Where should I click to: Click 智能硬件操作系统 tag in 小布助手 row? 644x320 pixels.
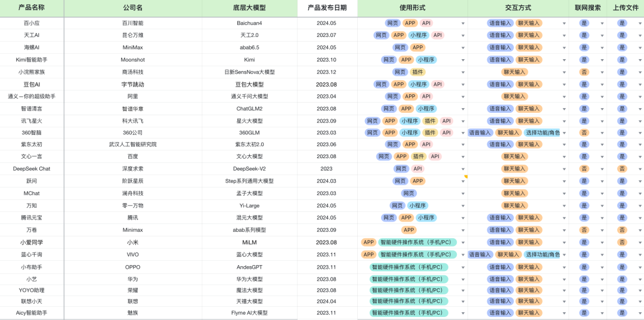pos(408,267)
